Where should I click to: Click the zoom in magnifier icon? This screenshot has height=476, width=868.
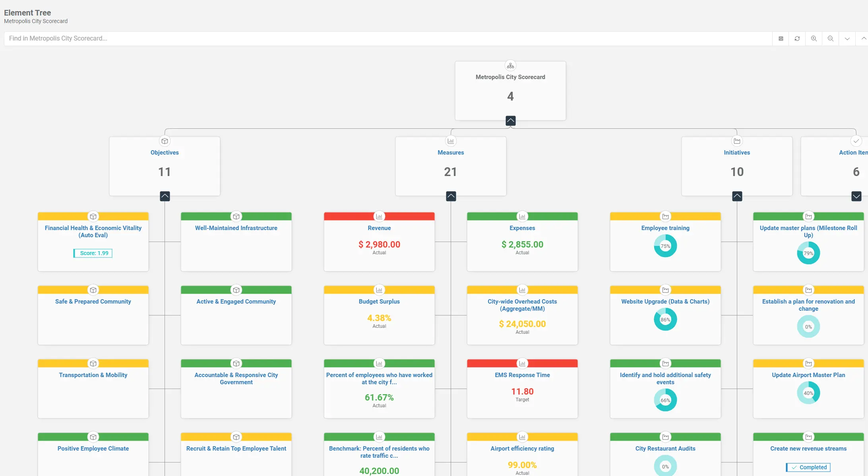814,39
